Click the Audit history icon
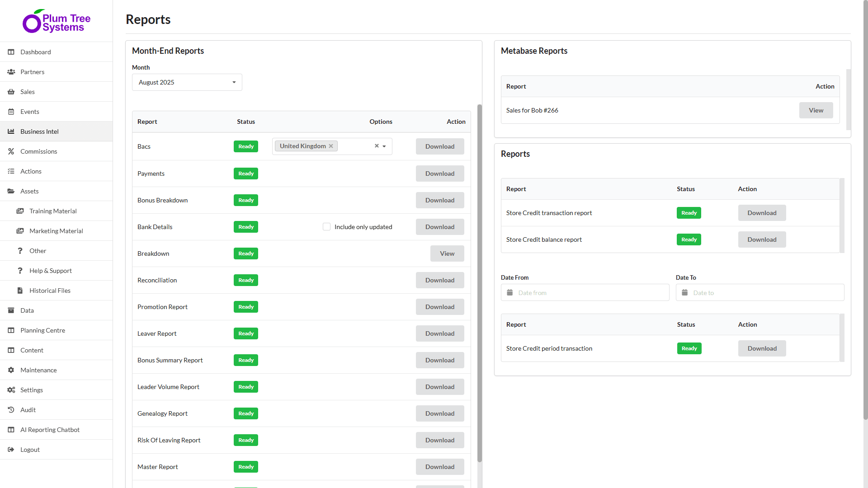This screenshot has height=488, width=868. click(x=11, y=410)
